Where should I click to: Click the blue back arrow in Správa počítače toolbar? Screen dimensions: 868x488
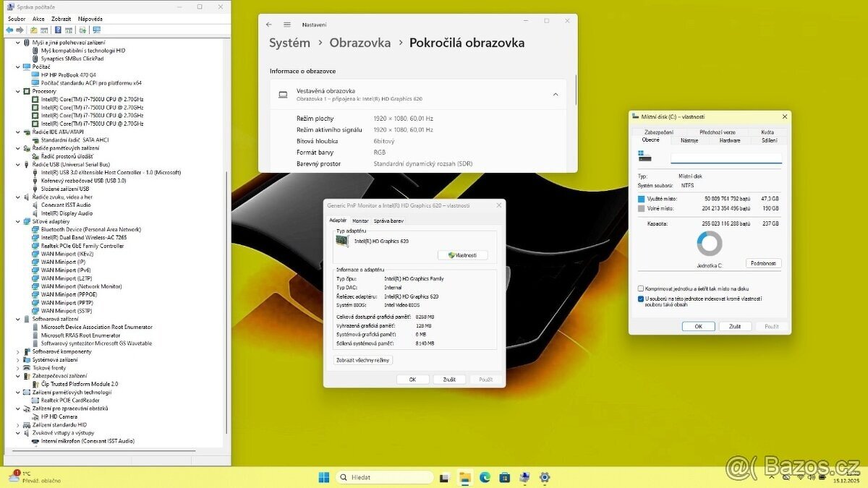pyautogui.click(x=9, y=30)
